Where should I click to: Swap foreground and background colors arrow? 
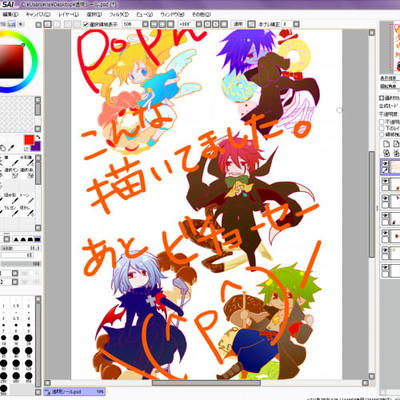(38, 137)
